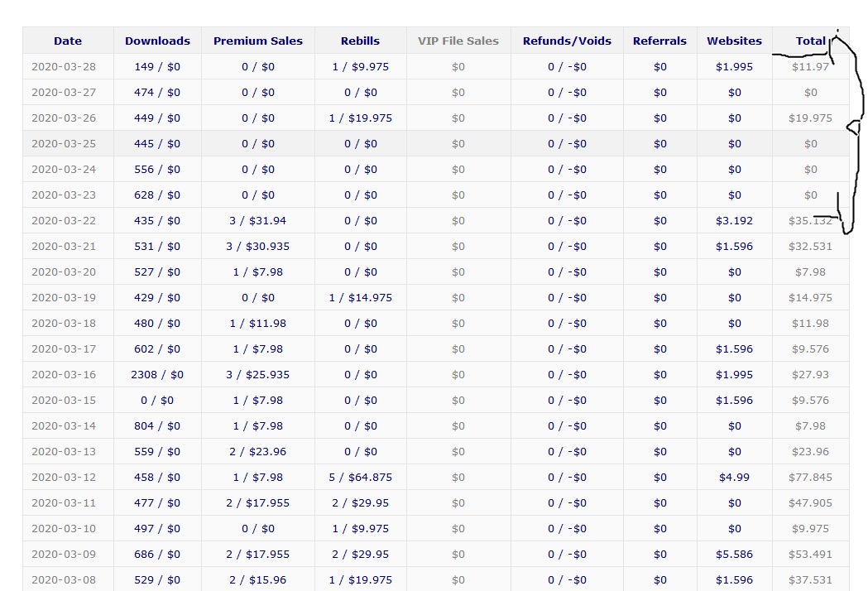Click total value $11.98
Image resolution: width=868 pixels, height=591 pixels.
pos(810,324)
